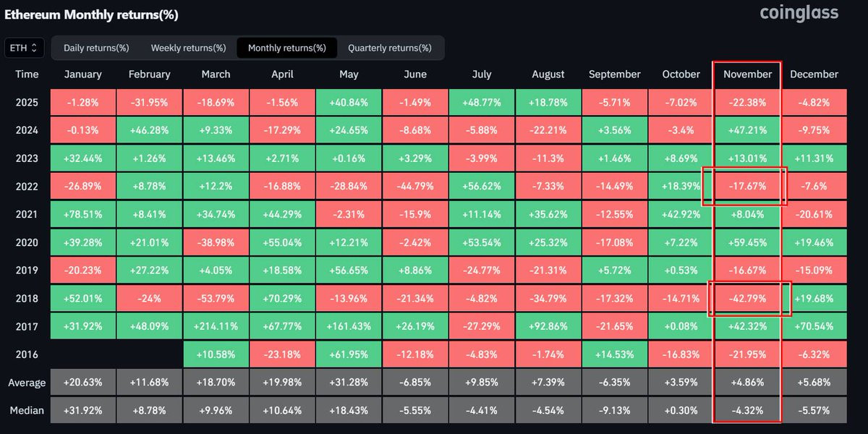Screen dimensions: 868x434
Task: Click the December column header
Action: [x=814, y=74]
